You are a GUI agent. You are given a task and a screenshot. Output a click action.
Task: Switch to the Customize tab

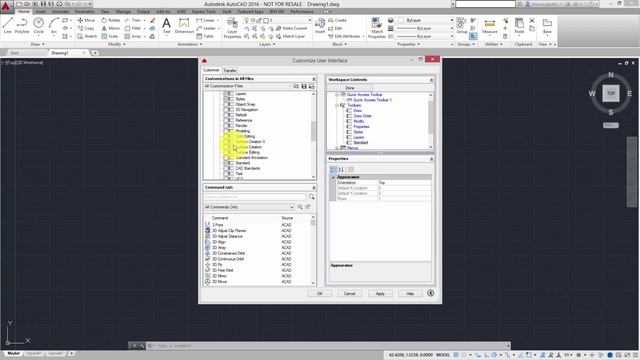pos(211,70)
